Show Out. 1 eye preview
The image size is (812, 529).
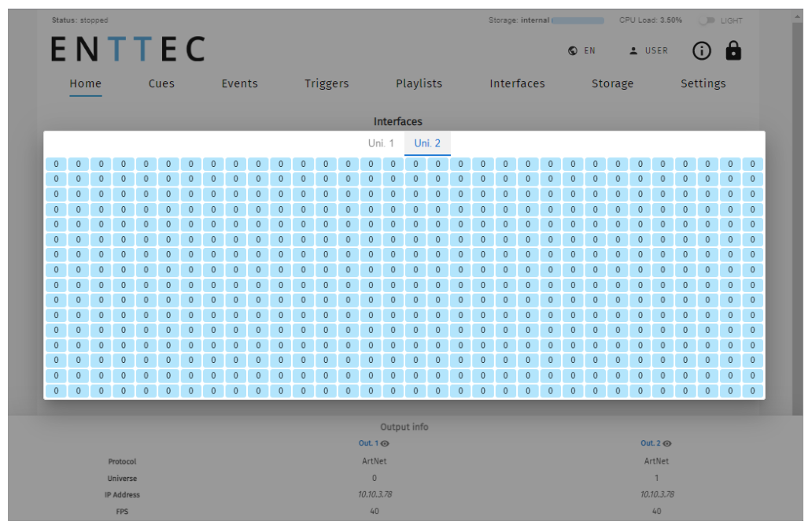[385, 443]
